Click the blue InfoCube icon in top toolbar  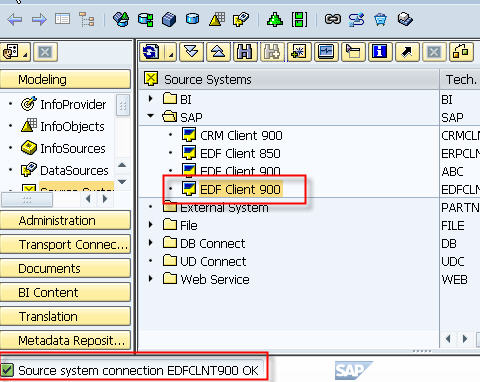click(169, 19)
